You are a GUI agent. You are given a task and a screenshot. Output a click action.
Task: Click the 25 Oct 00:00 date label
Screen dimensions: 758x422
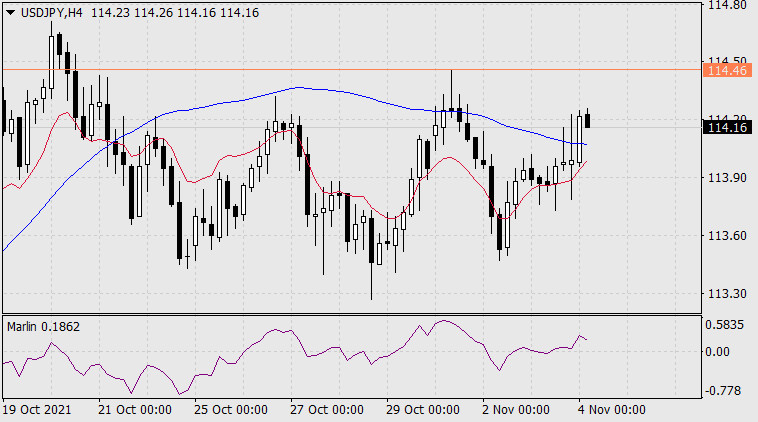231,410
